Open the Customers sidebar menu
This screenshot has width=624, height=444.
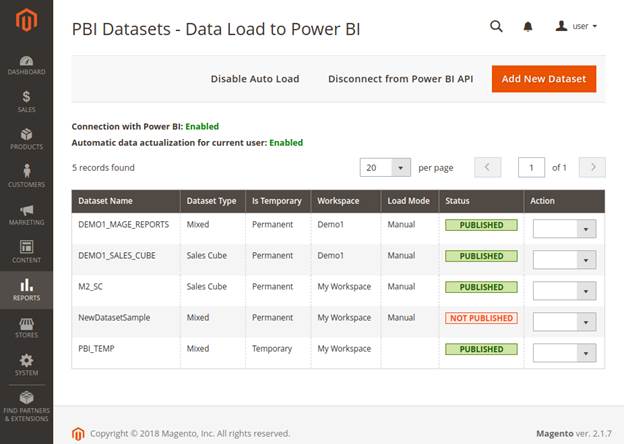pos(26,176)
